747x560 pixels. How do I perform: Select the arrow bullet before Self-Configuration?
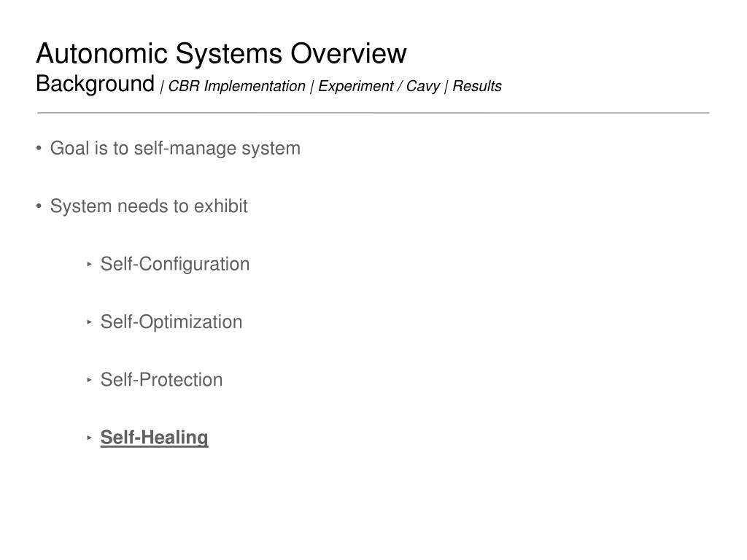point(89,264)
